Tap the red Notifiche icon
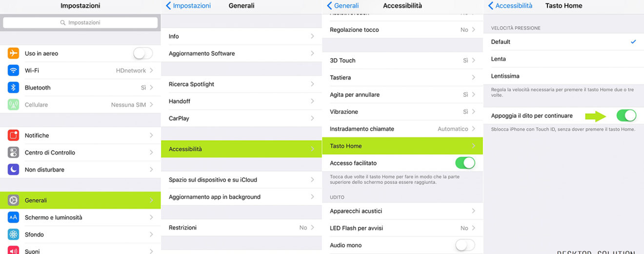 [14, 135]
